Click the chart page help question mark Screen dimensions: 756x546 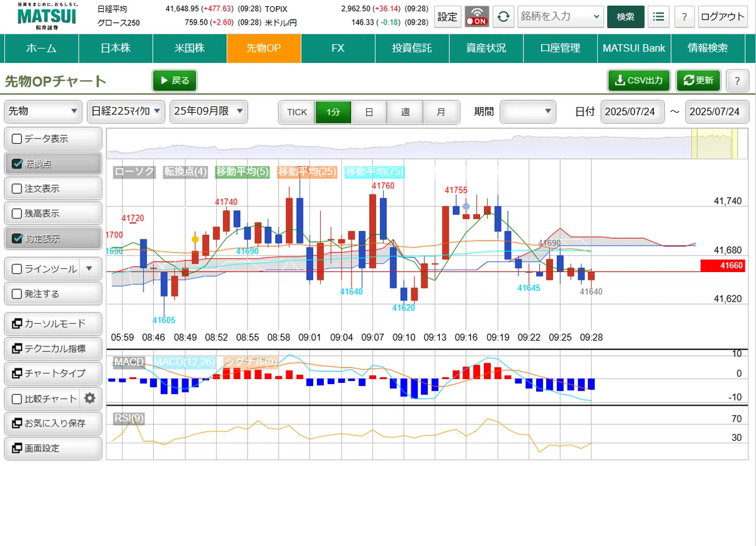(737, 81)
